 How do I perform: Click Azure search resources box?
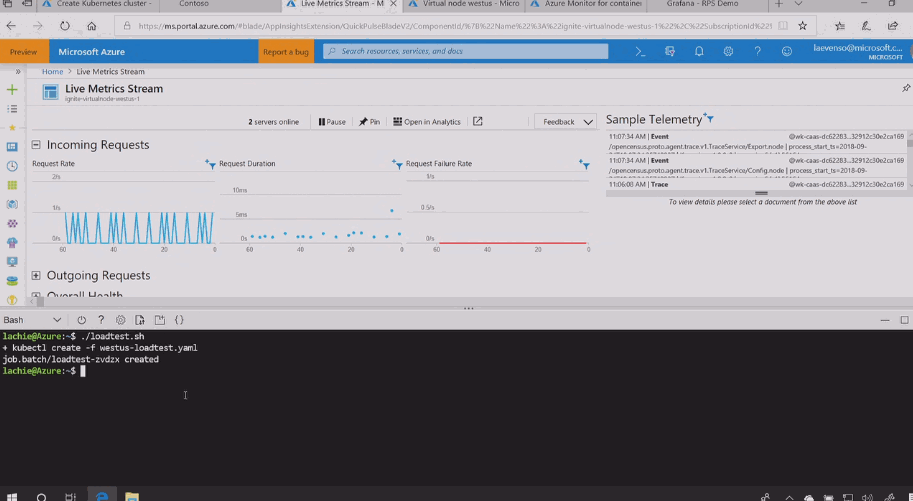coord(466,51)
